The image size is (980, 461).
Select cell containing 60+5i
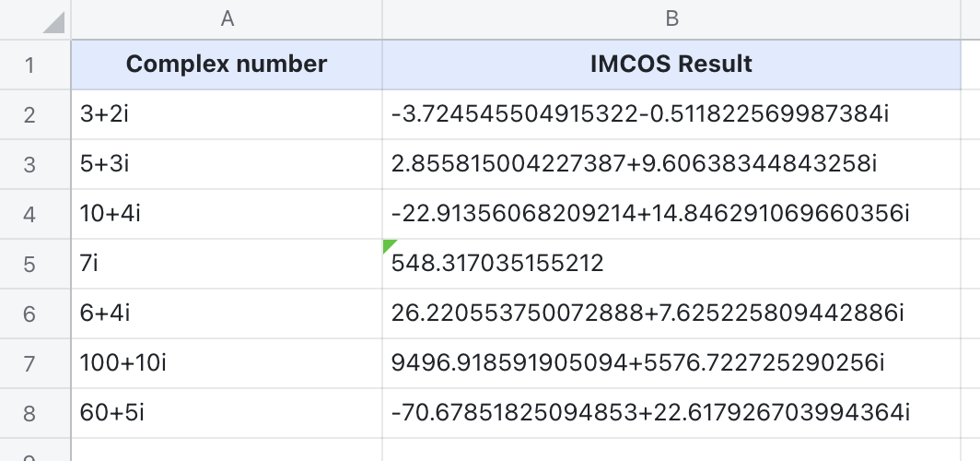227,413
